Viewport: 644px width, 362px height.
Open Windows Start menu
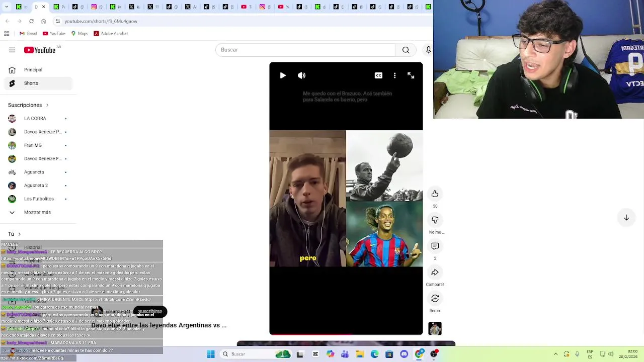click(x=211, y=354)
